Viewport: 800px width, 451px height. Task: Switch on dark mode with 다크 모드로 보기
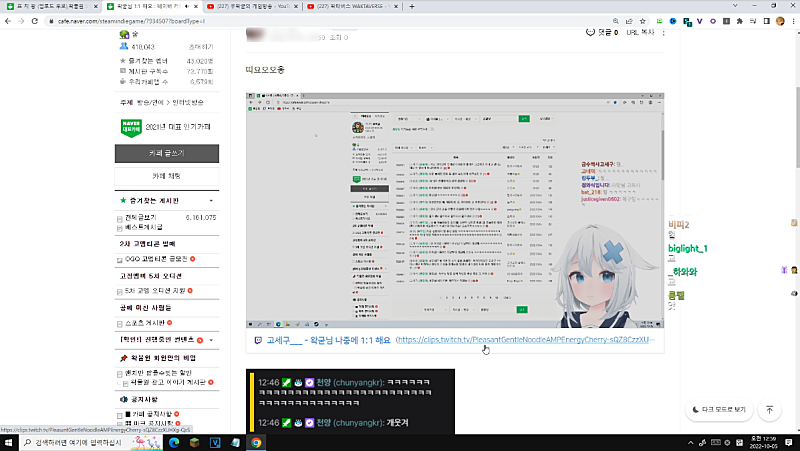(719, 410)
